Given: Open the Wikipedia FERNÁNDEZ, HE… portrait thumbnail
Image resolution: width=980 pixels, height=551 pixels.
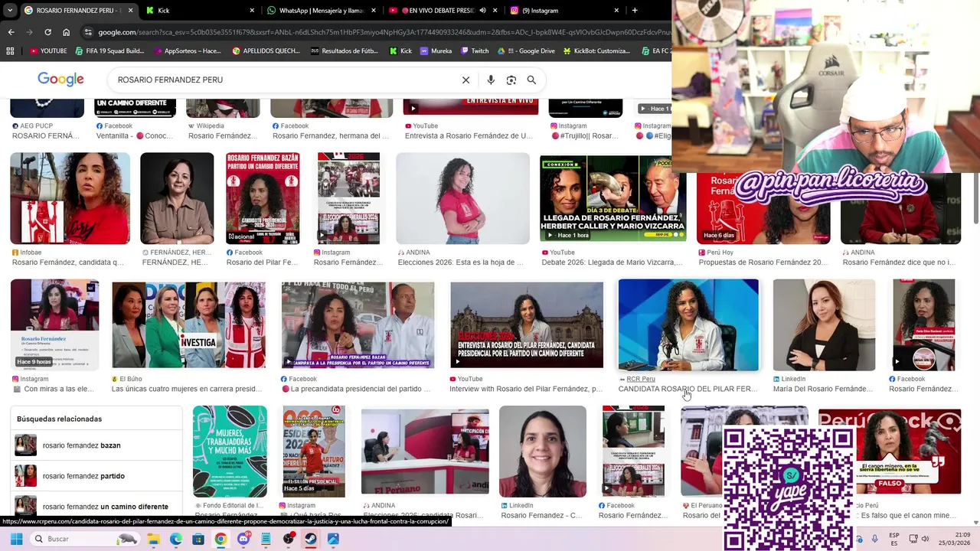Looking at the screenshot, I should pos(177,198).
